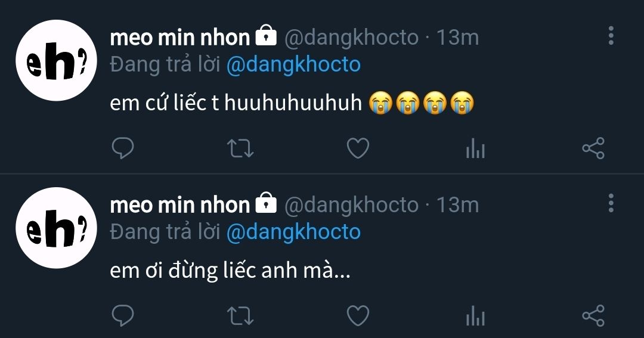Share the 'em cứ liếc t' tweet
644x338 pixels.
point(593,148)
